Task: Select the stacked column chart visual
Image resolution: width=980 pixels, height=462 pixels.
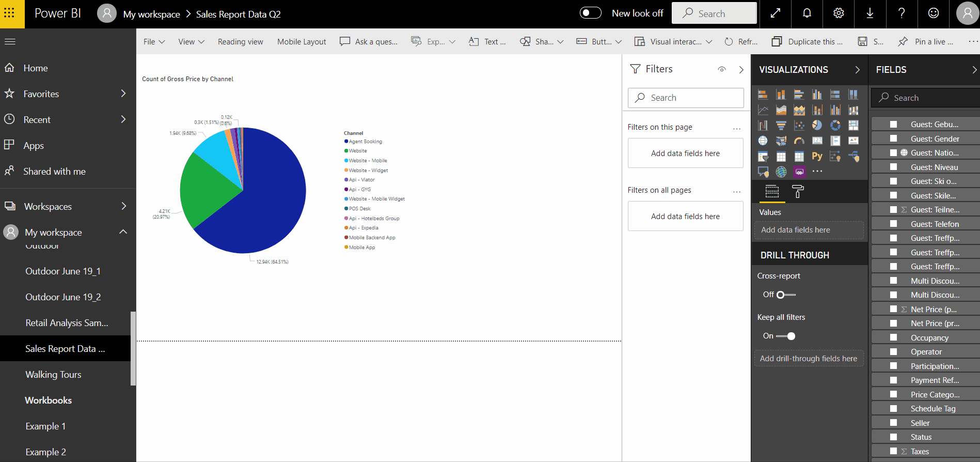Action: [781, 94]
